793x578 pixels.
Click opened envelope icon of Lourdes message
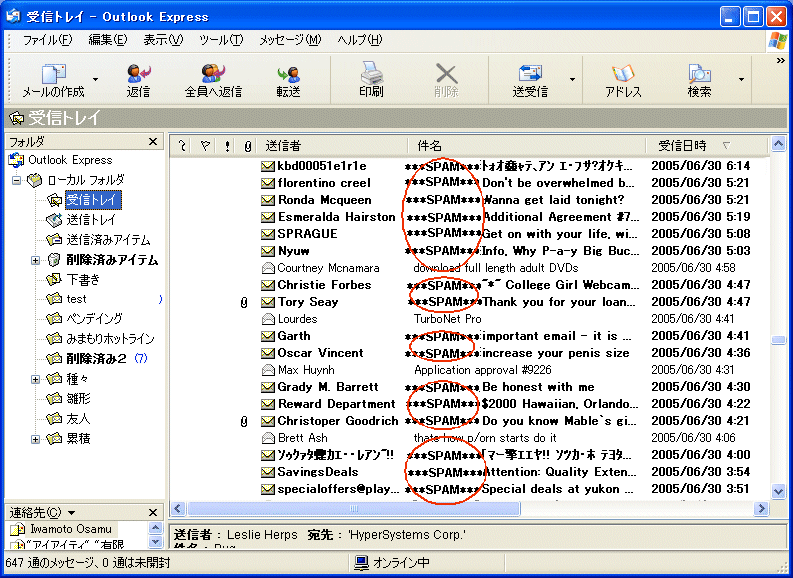click(268, 319)
